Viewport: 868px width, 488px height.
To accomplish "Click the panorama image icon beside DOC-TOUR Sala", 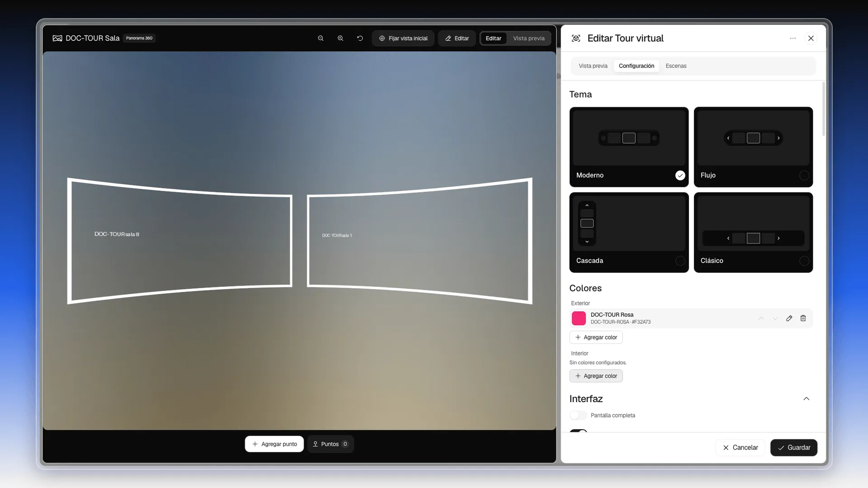I will coord(57,38).
